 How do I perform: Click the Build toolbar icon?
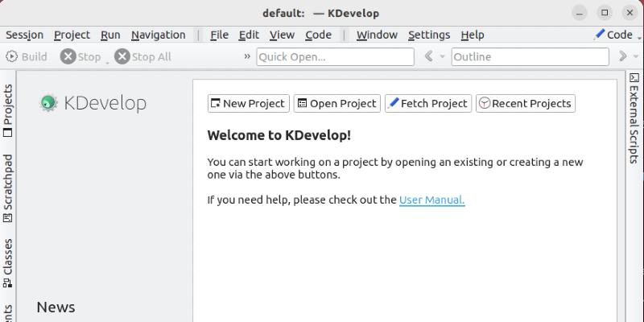pyautogui.click(x=12, y=56)
